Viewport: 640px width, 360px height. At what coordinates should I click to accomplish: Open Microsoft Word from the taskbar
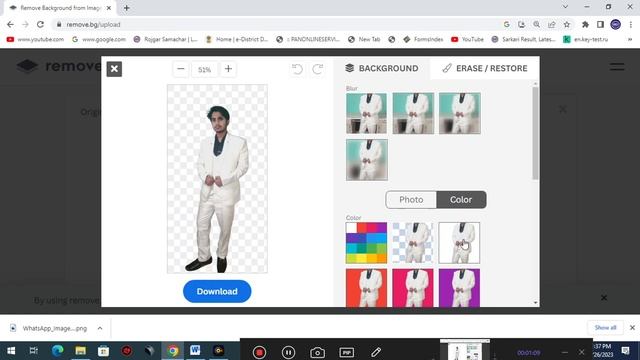pos(195,351)
